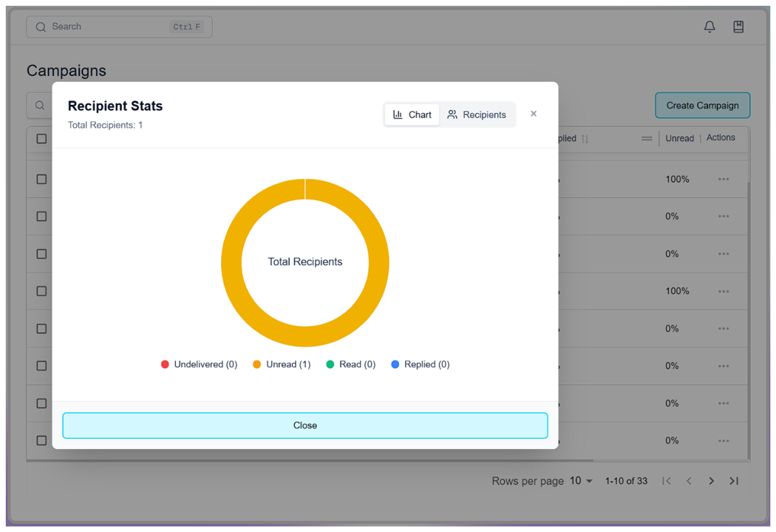Switch to the Chart tab
The image size is (776, 532).
click(412, 115)
